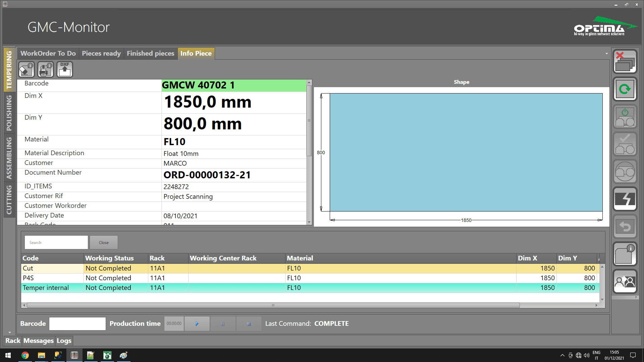Open the Messages bottom tab
The image size is (644, 362).
tap(38, 341)
